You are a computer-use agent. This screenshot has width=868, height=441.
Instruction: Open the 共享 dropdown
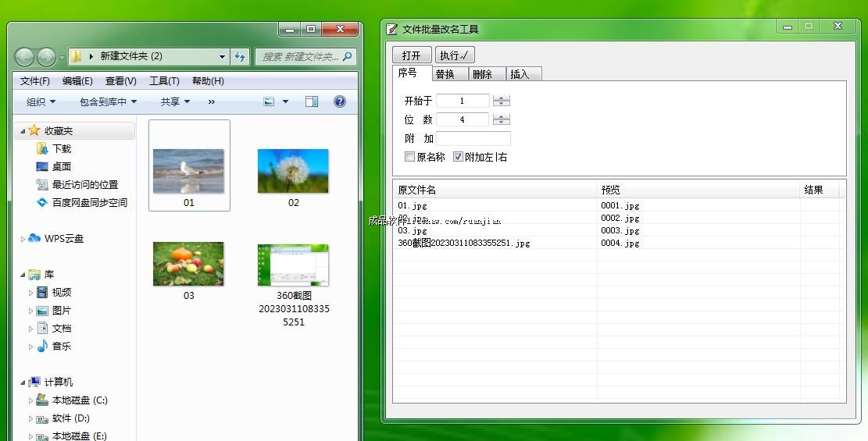coord(176,101)
